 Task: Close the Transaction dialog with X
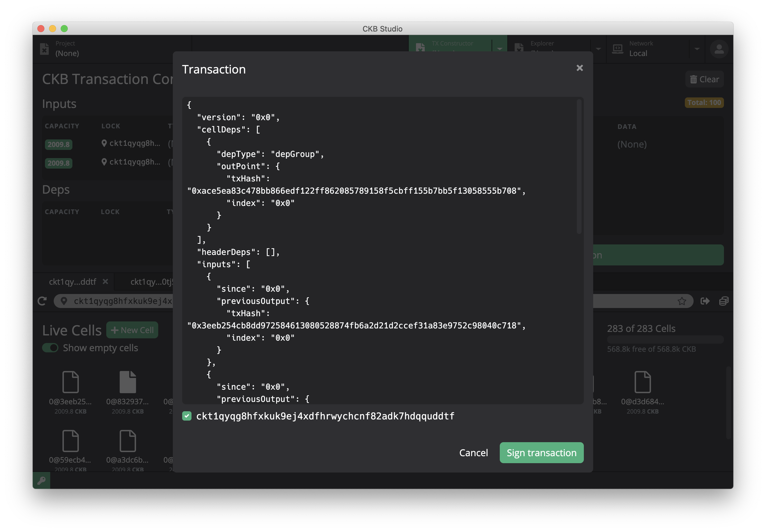[x=579, y=68]
